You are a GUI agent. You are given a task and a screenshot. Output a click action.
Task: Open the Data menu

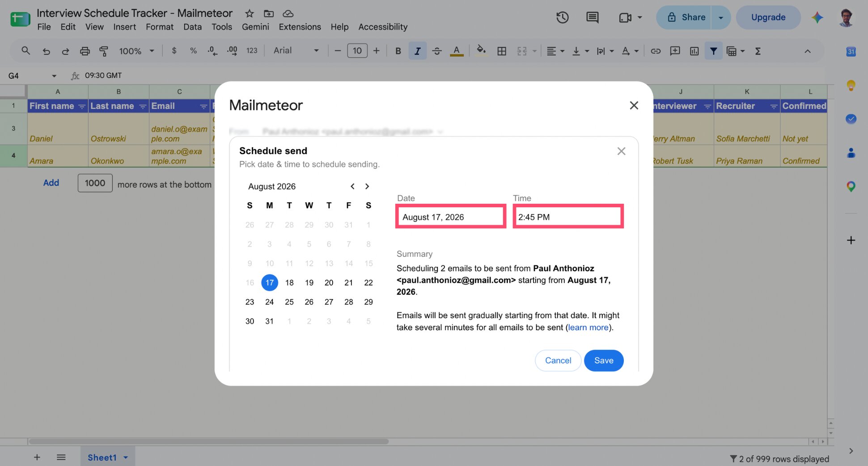[x=192, y=27]
